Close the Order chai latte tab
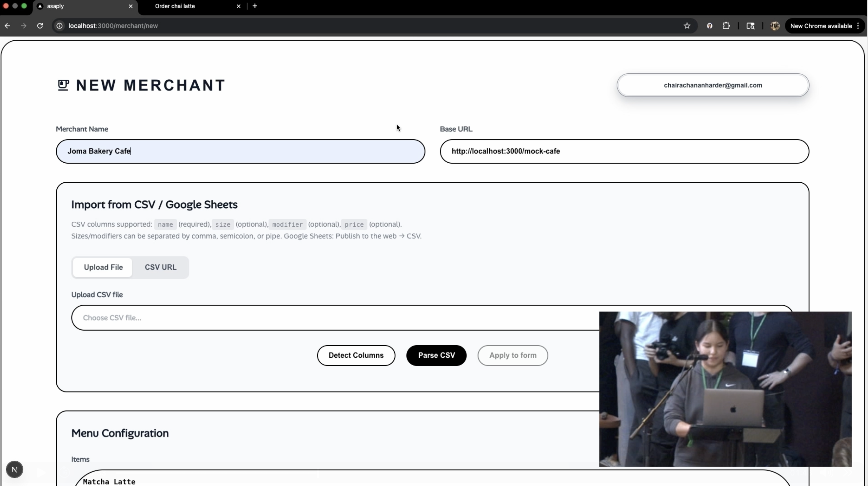This screenshot has width=868, height=486. 239,6
